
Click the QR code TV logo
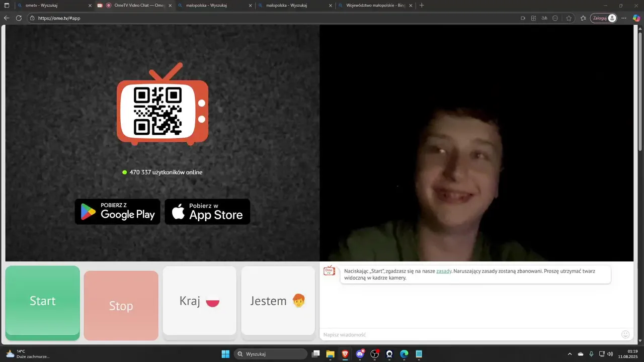[163, 105]
